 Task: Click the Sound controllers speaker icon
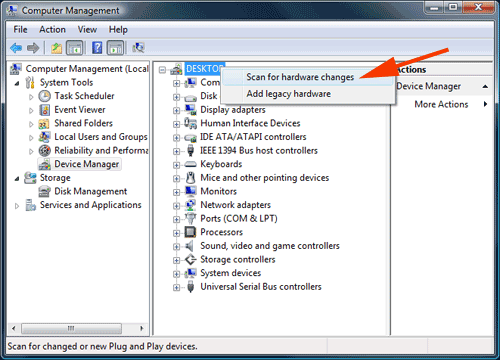coord(190,246)
